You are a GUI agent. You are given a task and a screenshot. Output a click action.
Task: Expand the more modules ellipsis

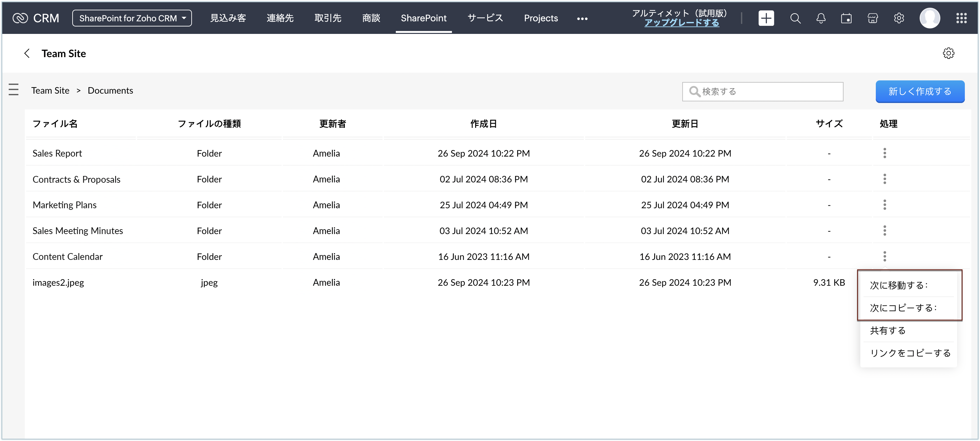[582, 18]
